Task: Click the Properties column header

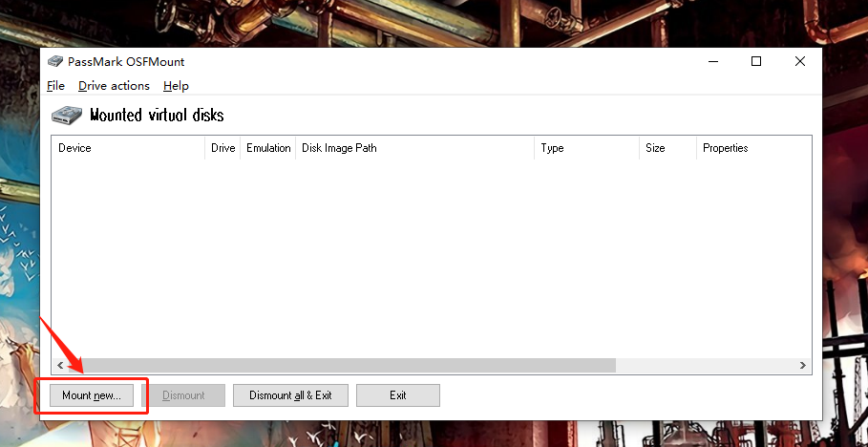Action: coord(754,148)
